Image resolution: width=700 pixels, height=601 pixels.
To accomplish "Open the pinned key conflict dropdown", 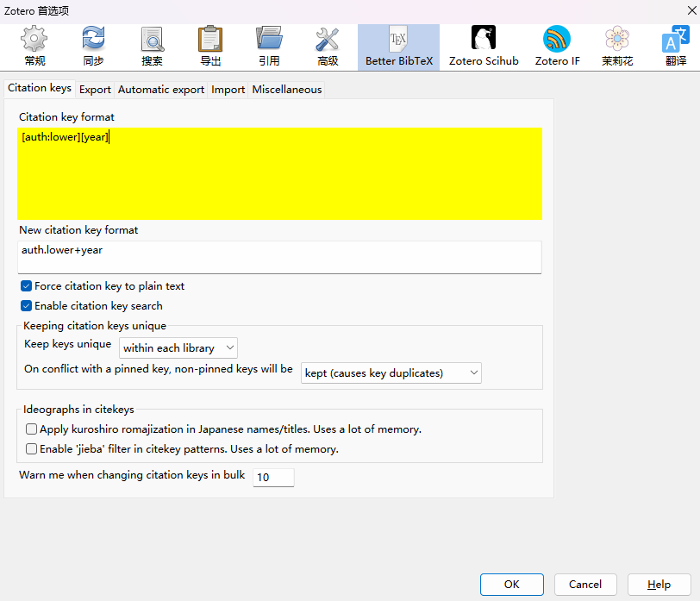I will tap(391, 372).
